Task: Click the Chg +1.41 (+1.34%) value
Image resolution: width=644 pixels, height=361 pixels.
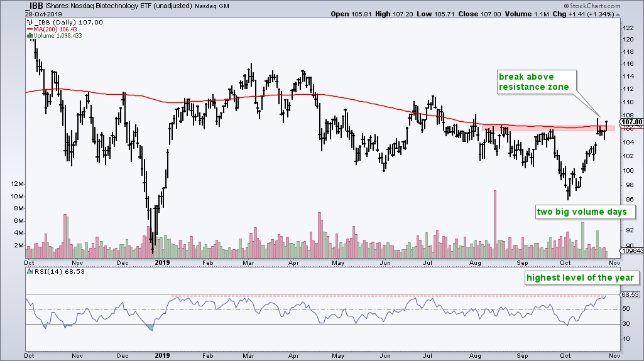Action: (x=583, y=14)
